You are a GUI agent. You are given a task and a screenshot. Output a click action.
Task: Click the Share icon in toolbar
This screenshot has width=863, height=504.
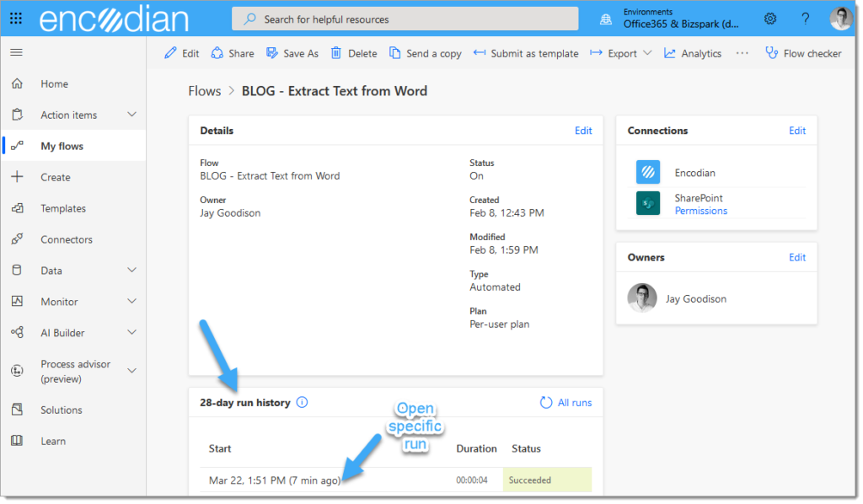click(217, 53)
